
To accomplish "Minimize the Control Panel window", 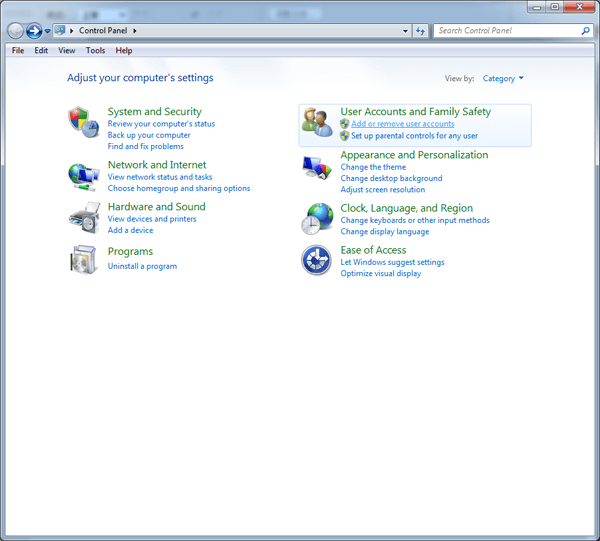I will click(x=536, y=7).
